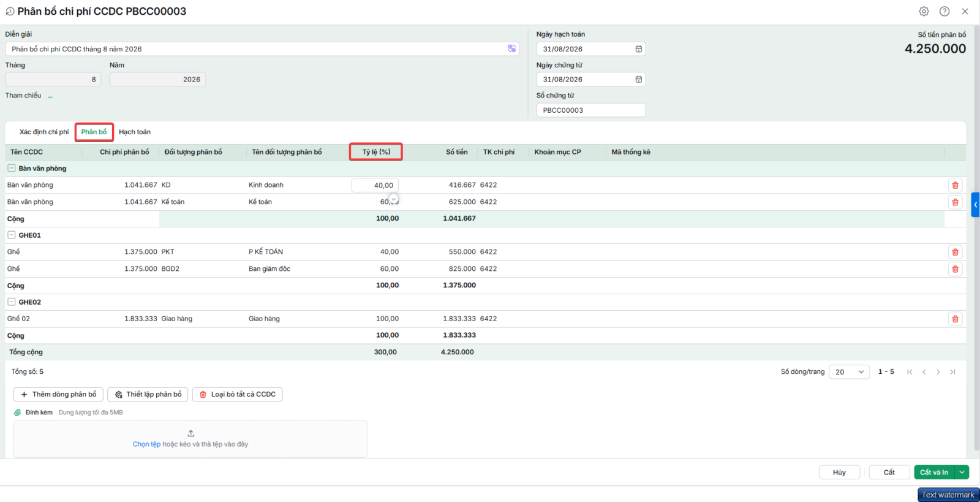This screenshot has height=502, width=980.
Task: Click Loại bỏ tất cả CCDC button
Action: (x=237, y=395)
